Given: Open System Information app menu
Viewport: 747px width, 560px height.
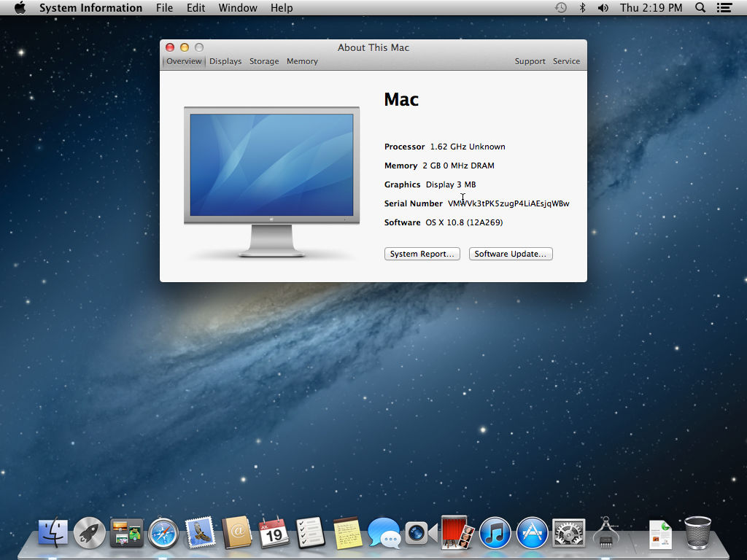Looking at the screenshot, I should (x=90, y=7).
